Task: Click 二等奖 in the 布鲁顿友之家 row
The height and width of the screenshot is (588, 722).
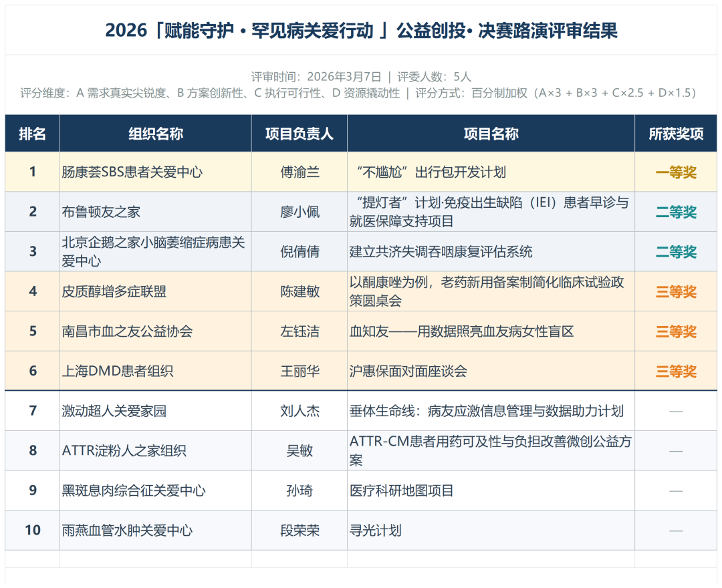Action: coord(676,212)
